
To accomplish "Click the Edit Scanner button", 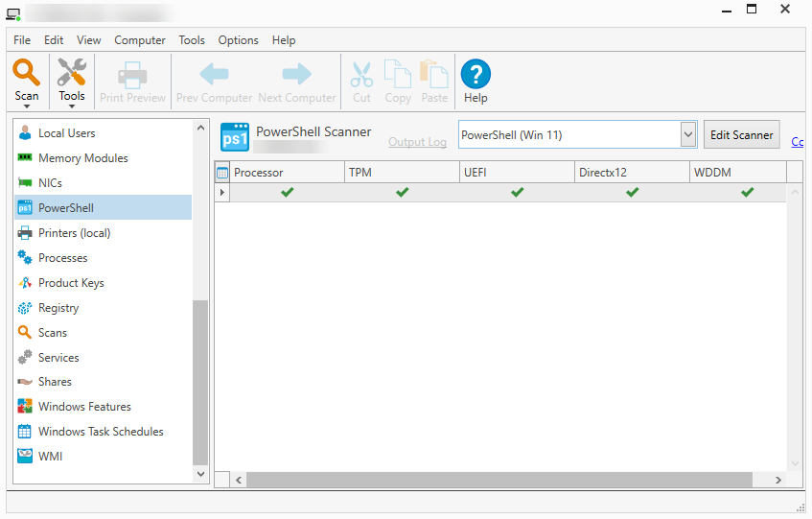I will [742, 134].
